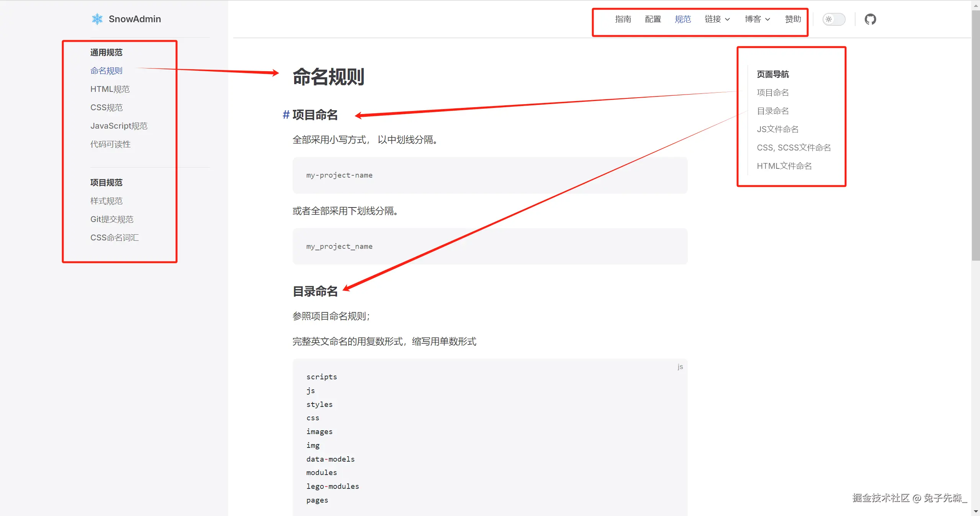980x516 pixels.
Task: Open the GitHub repository icon
Action: [870, 19]
